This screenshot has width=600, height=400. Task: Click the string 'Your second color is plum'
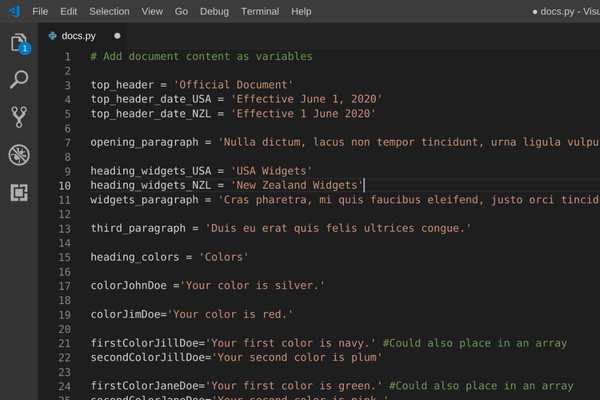point(297,358)
